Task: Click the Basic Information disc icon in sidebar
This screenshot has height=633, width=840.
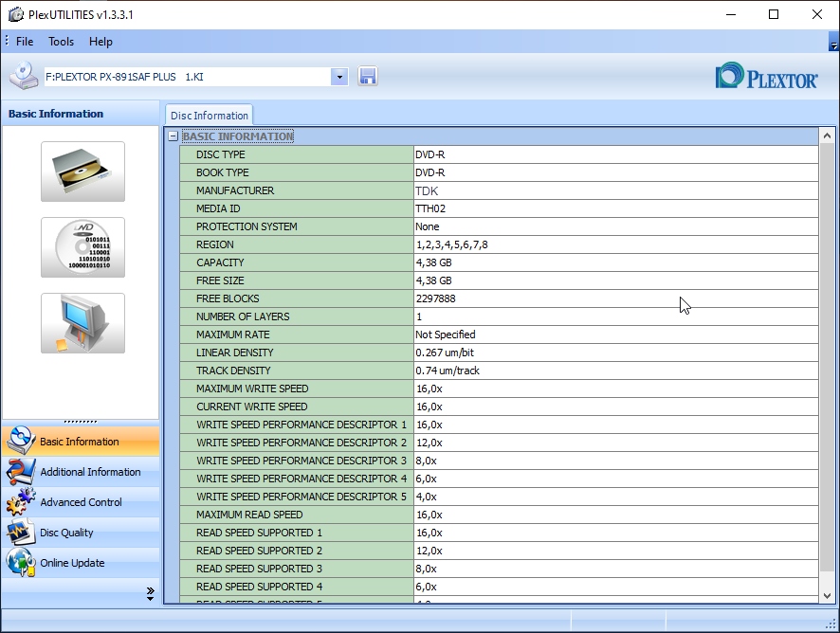Action: (x=20, y=441)
